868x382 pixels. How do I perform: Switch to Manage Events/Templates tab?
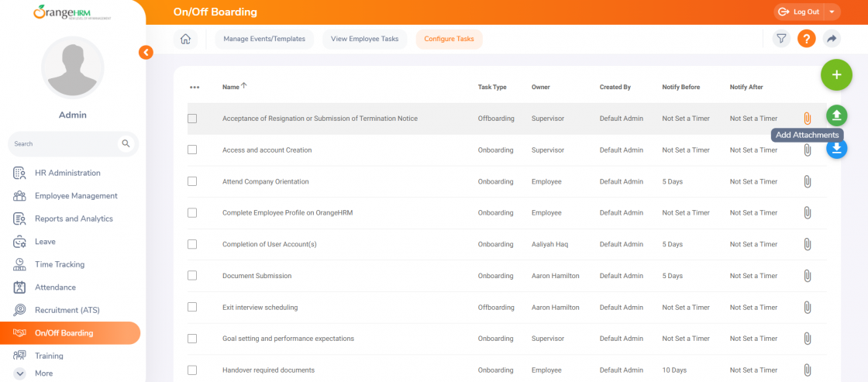[x=264, y=40]
